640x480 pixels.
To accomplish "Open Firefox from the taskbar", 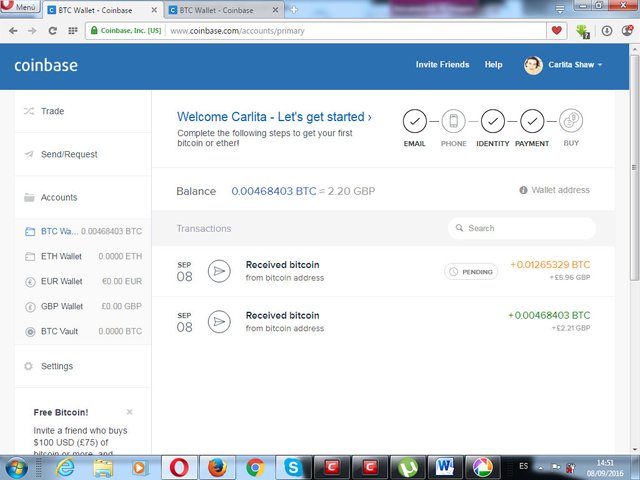I will (x=217, y=468).
